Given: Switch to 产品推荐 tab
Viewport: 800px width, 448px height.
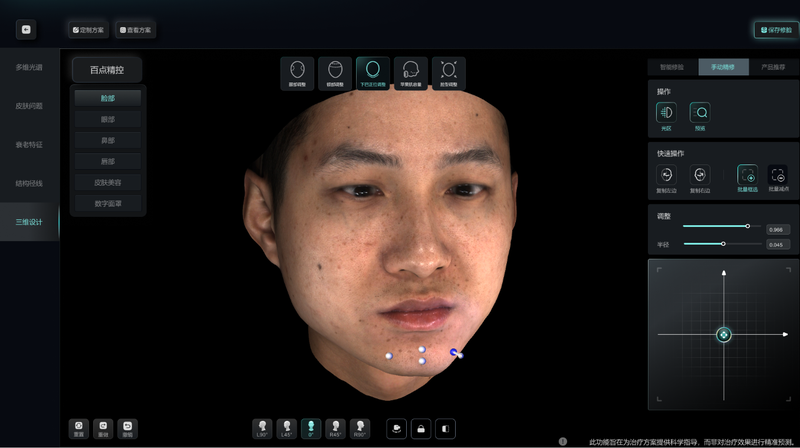Looking at the screenshot, I should pyautogui.click(x=773, y=67).
